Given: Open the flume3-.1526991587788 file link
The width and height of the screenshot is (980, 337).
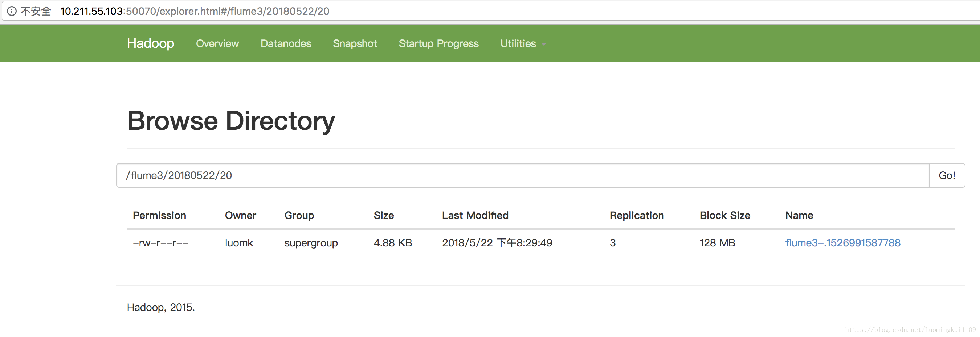Looking at the screenshot, I should tap(842, 243).
